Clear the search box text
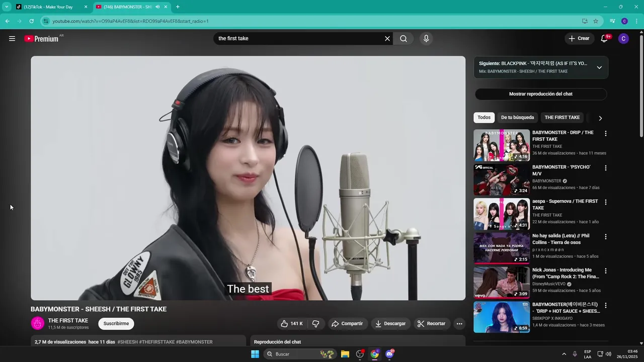Viewport: 644px width, 362px height. (x=387, y=39)
